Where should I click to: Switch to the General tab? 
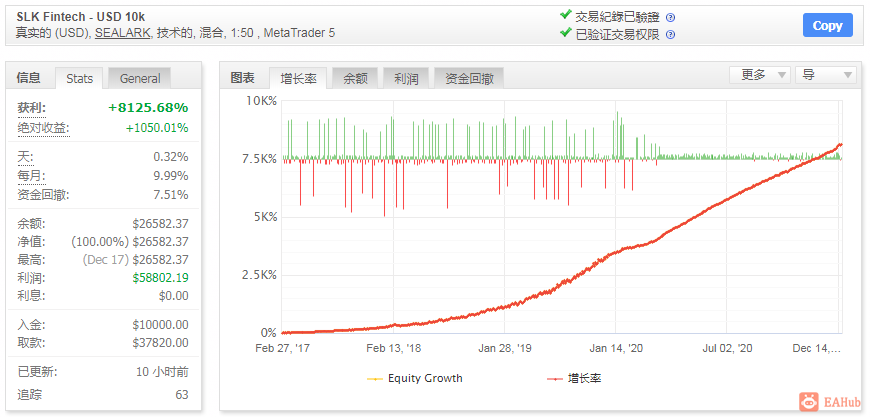(x=140, y=79)
